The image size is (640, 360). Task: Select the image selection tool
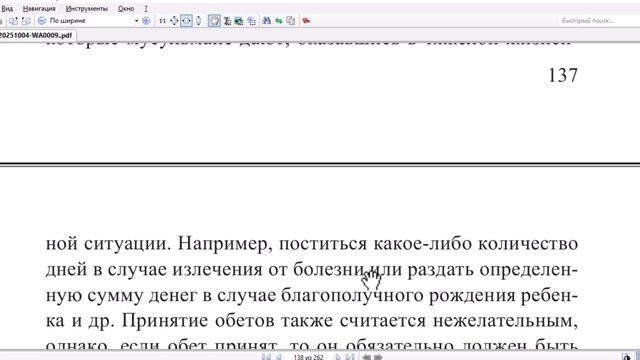(239, 21)
